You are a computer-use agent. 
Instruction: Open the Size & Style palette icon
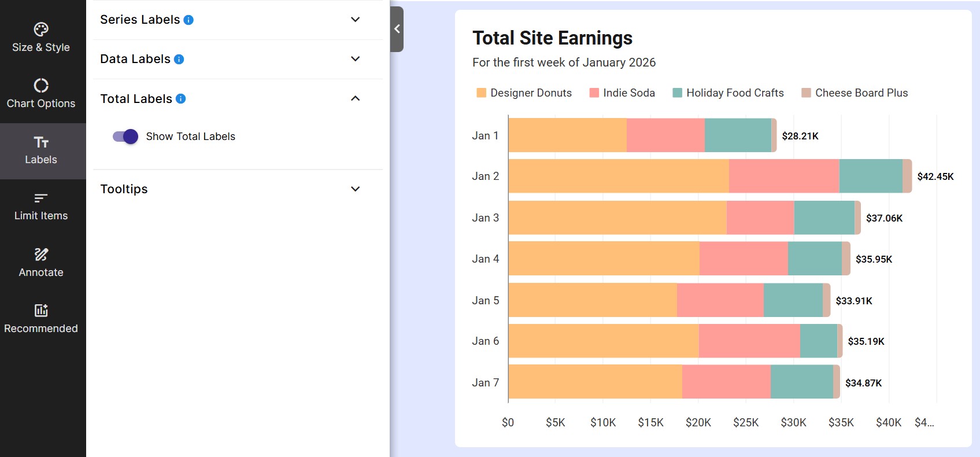click(x=41, y=30)
